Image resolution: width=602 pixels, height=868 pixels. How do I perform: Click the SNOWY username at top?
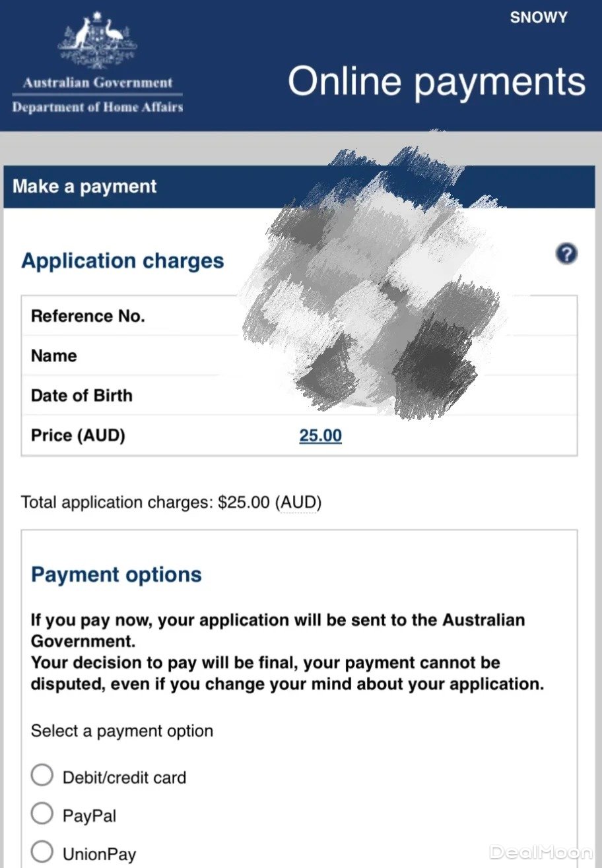(x=538, y=18)
